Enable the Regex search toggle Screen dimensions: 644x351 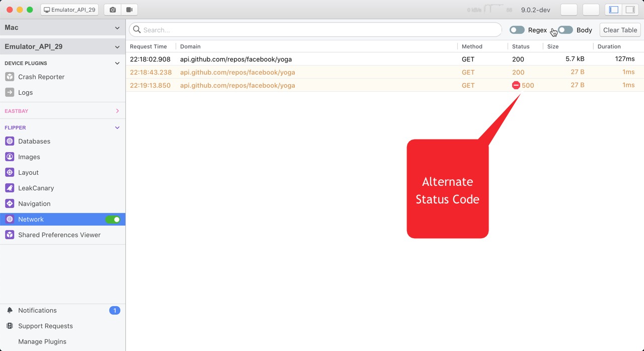(x=517, y=30)
